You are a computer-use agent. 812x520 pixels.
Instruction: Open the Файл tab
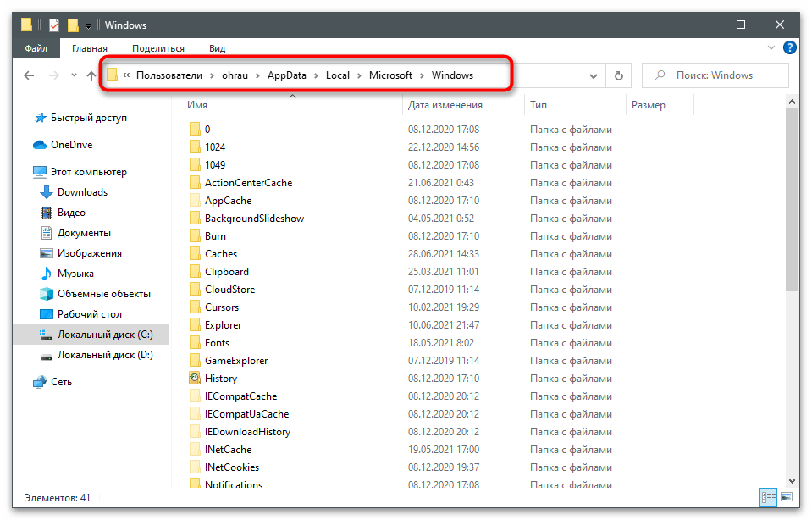tap(36, 48)
